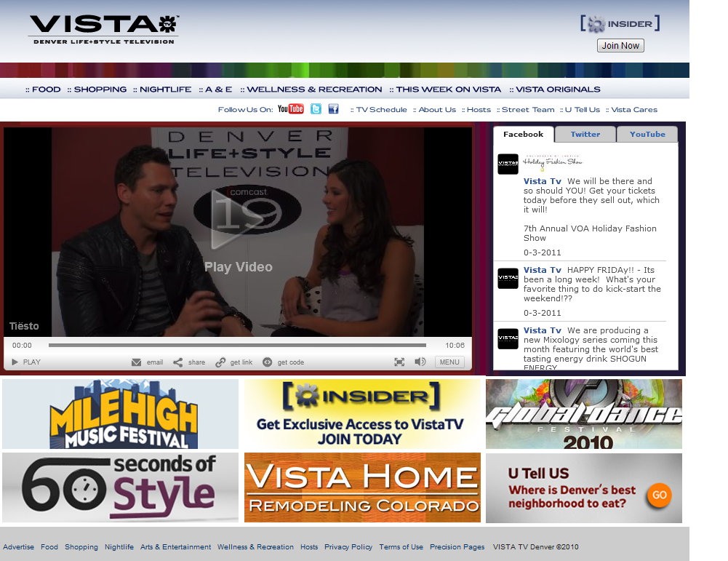Click the video progress seek bar

(x=237, y=345)
